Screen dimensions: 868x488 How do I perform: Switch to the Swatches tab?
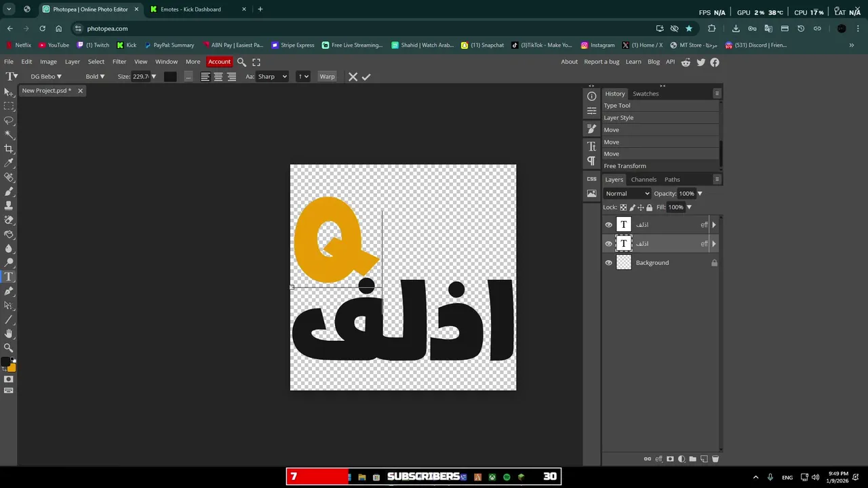click(646, 94)
